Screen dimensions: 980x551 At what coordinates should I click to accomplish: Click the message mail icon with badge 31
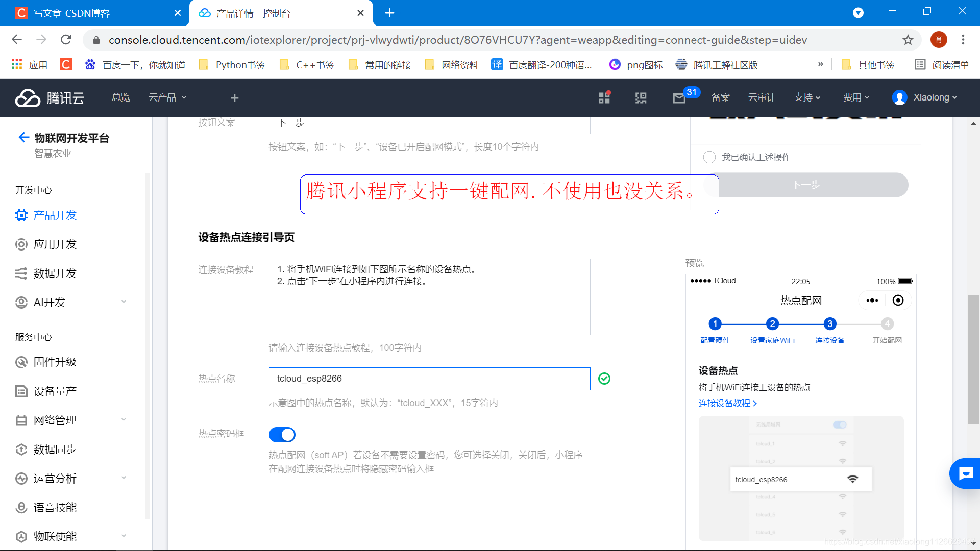coord(679,98)
